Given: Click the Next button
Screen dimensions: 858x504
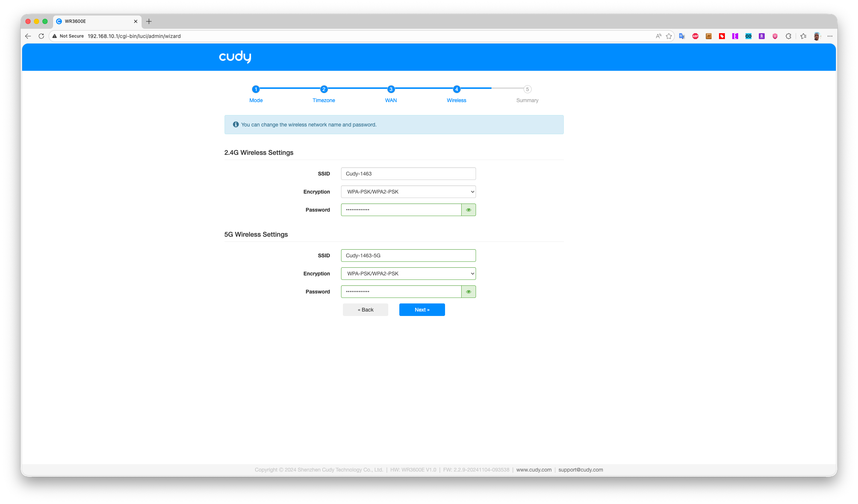Looking at the screenshot, I should pos(422,310).
